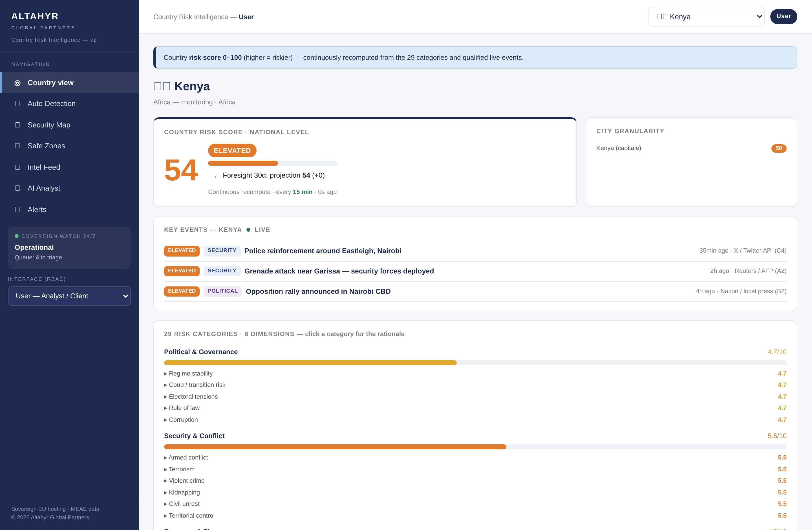This screenshot has width=812, height=530.
Task: Click the Country view target icon
Action: coord(17,83)
